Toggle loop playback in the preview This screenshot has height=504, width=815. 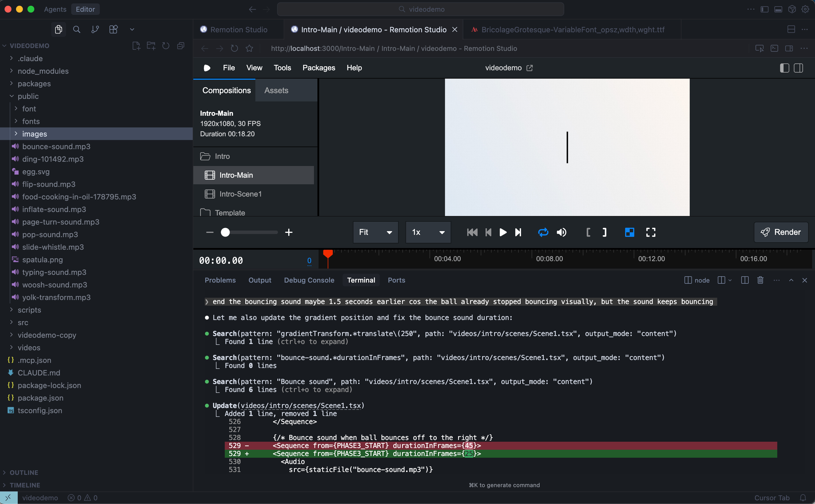(x=543, y=232)
